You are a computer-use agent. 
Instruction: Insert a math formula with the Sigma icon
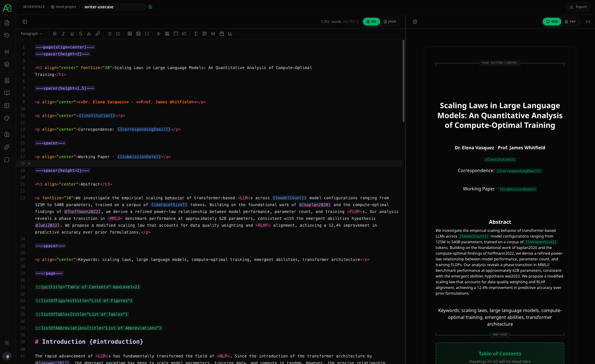[196, 34]
